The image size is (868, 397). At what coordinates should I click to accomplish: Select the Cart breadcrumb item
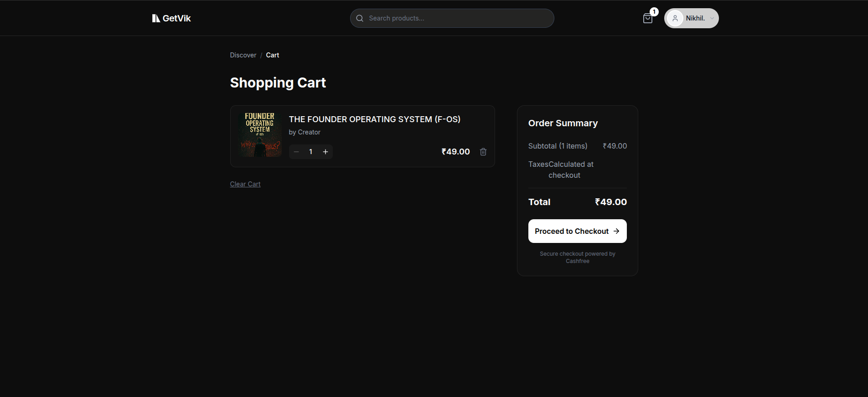coord(272,55)
